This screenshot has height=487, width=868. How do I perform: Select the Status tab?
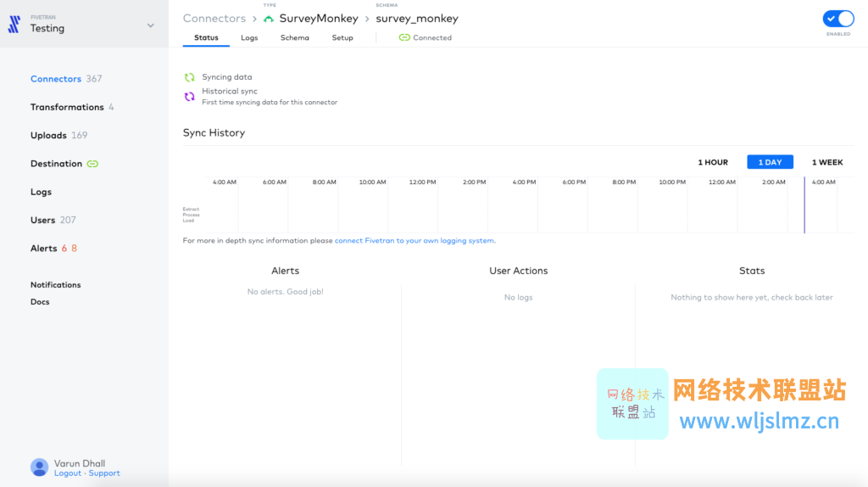pos(206,37)
